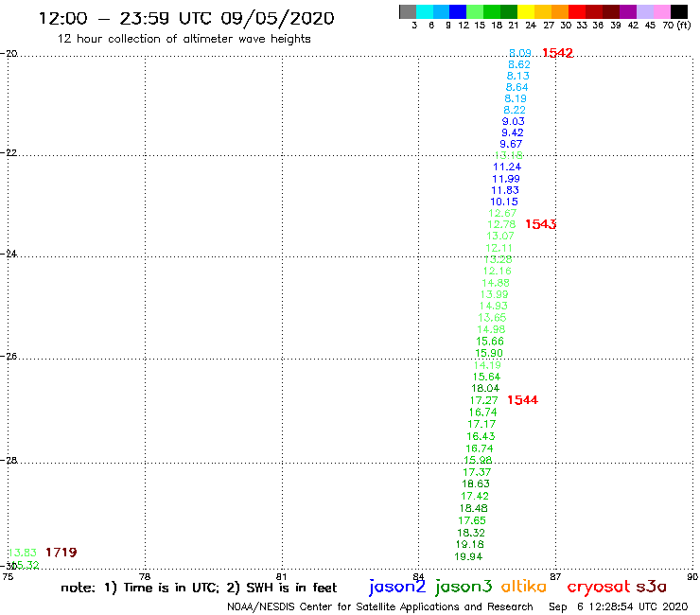This screenshot has height=615, width=700.
Task: Click the light blue value 8.22
Action: pos(515,110)
